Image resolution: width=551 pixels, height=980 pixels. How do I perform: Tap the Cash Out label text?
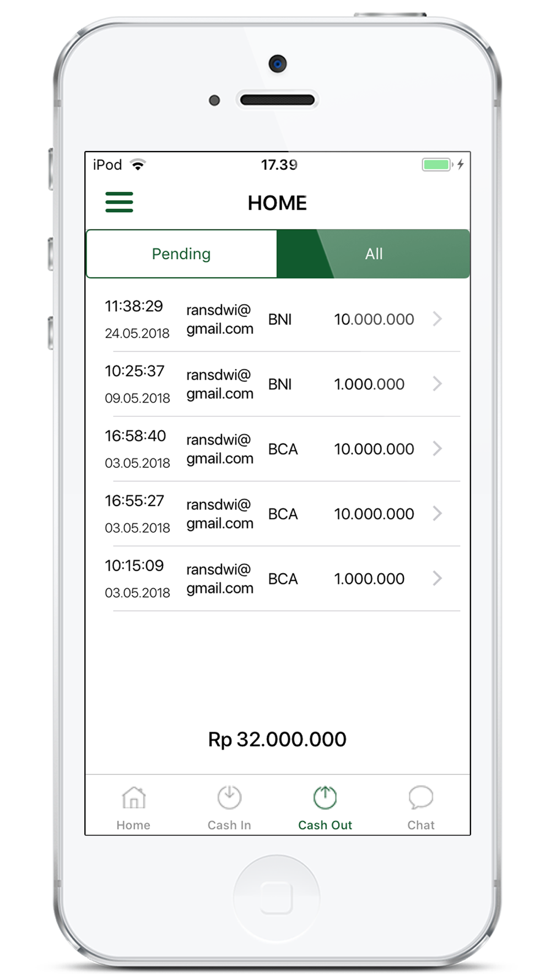coord(325,825)
